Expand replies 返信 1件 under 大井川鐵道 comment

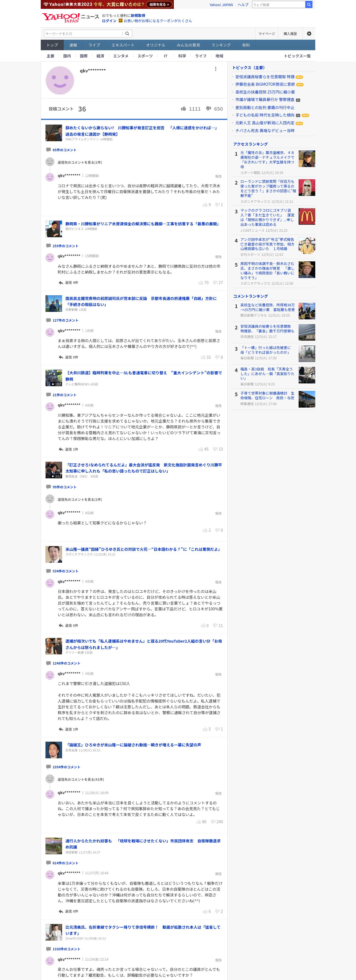(68, 449)
